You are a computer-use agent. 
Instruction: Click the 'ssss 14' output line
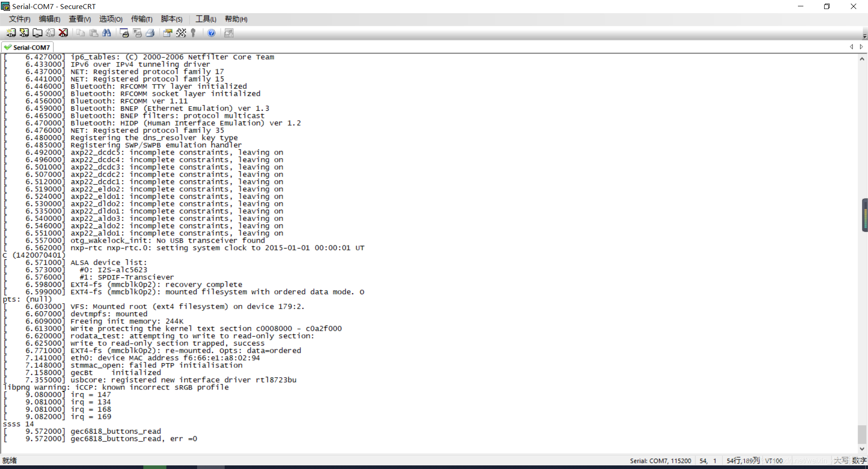tap(18, 424)
